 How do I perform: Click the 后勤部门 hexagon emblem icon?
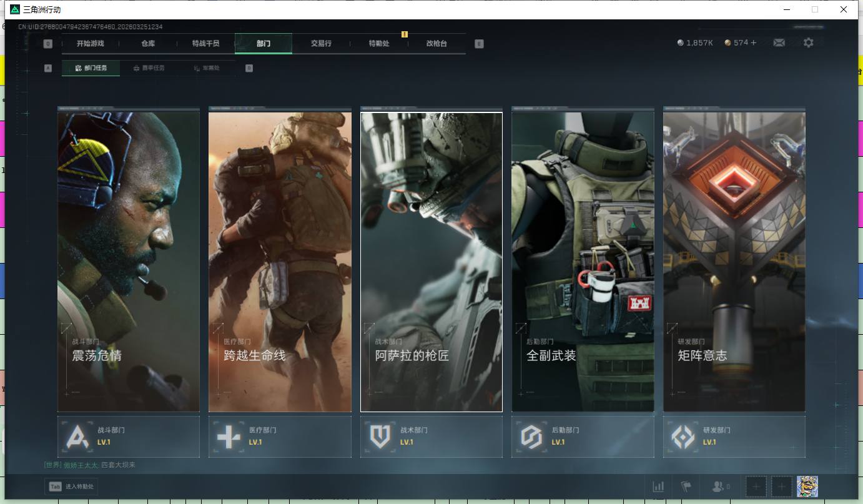coord(531,437)
